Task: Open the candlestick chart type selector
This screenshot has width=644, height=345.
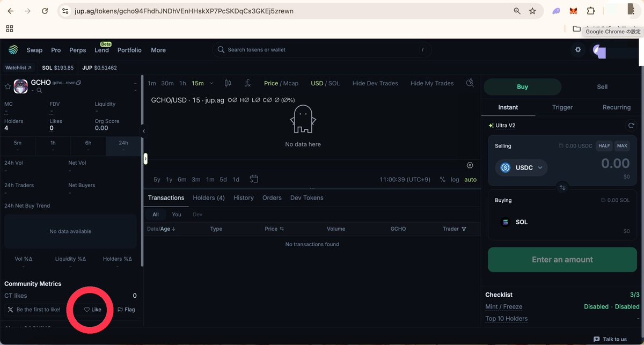Action: tap(228, 83)
